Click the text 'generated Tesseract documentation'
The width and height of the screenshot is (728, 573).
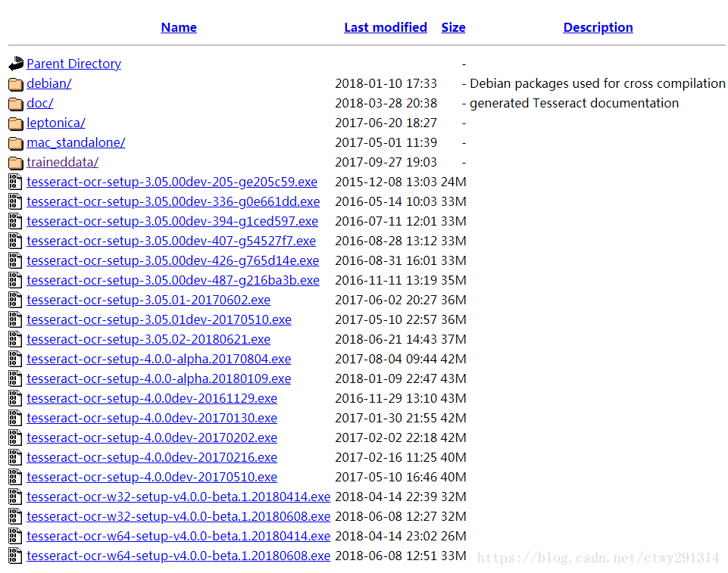[574, 103]
